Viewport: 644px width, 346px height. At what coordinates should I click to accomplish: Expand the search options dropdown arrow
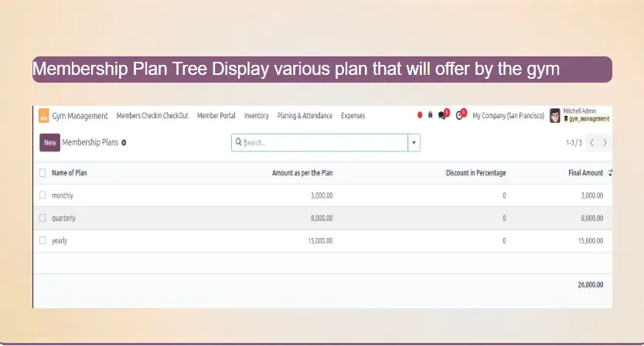point(414,143)
